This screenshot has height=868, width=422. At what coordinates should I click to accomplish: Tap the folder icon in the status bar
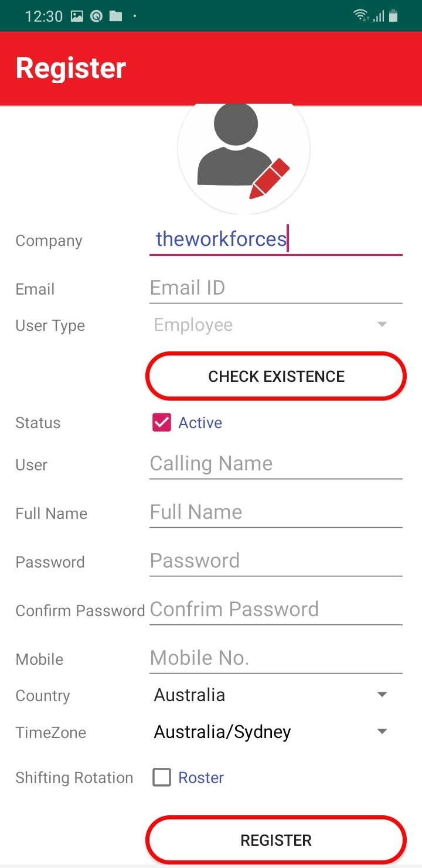point(115,16)
